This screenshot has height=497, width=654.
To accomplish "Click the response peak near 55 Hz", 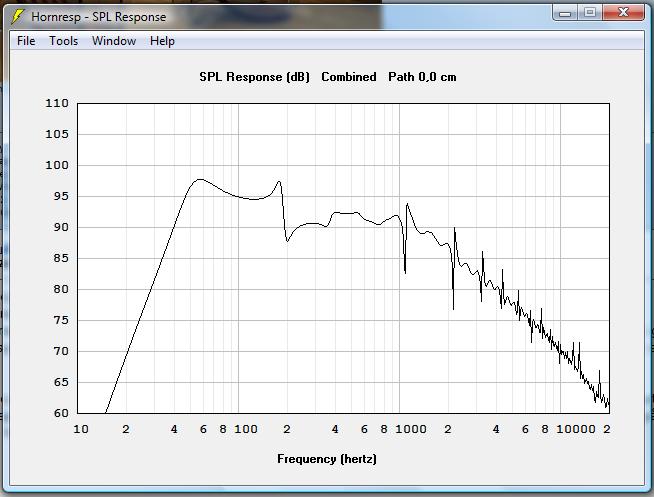I will point(200,180).
